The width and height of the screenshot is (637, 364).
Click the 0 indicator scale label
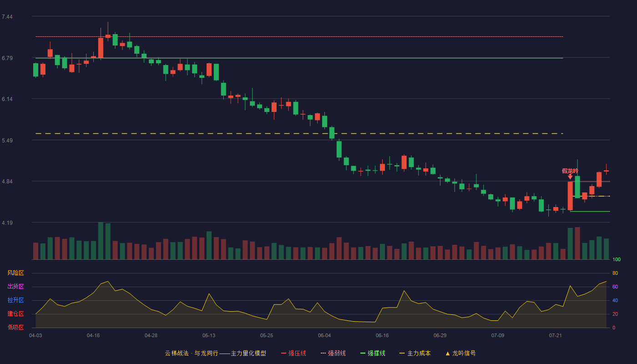point(614,328)
